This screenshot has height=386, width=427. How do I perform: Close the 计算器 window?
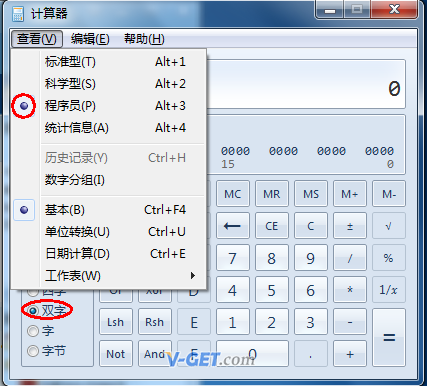pyautogui.click(x=394, y=9)
